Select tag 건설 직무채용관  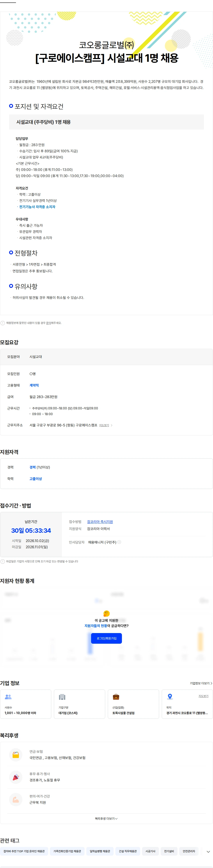coord(128,851)
